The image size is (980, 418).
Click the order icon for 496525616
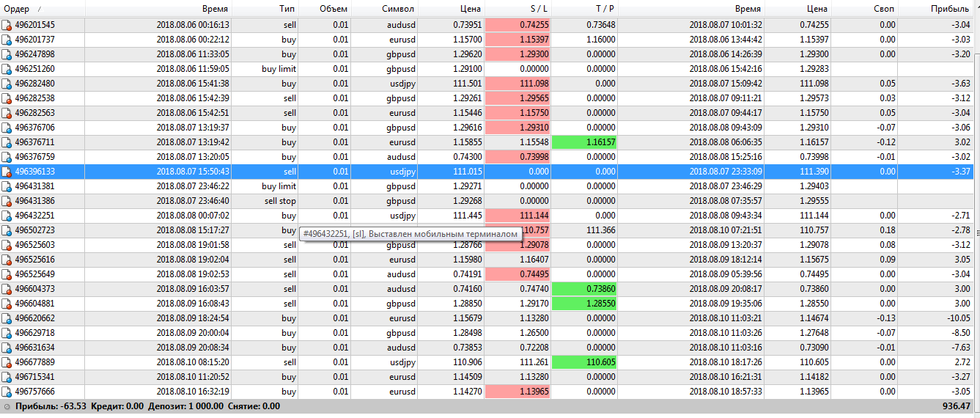7,260
